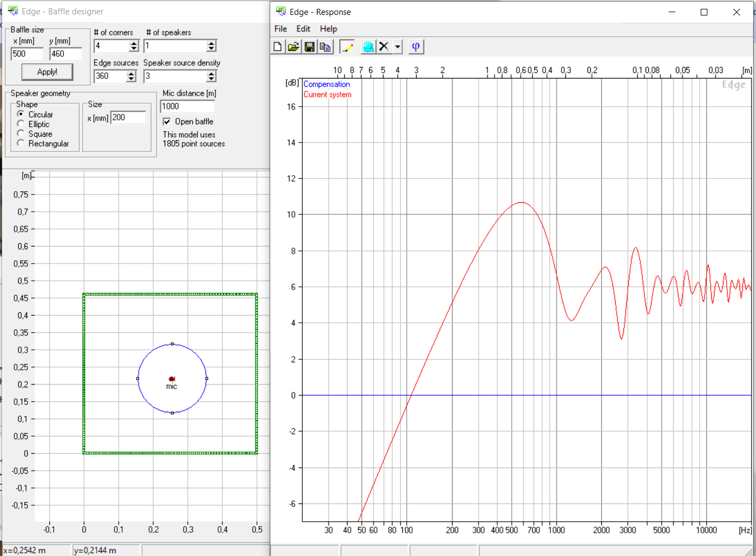Click the speaker Size x field
756x556 pixels.
tap(128, 117)
